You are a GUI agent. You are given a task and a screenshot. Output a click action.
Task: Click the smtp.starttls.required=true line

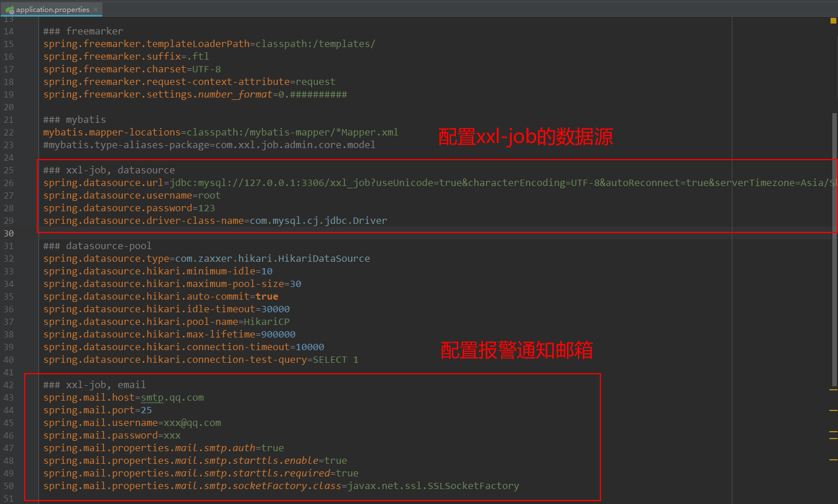click(201, 473)
